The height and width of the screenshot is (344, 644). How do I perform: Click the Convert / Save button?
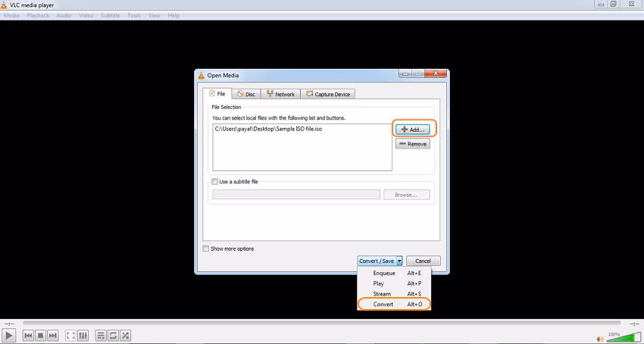coord(377,261)
